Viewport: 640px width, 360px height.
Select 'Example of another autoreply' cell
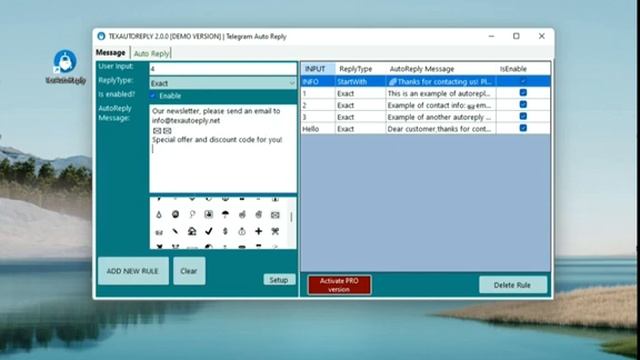pyautogui.click(x=441, y=117)
